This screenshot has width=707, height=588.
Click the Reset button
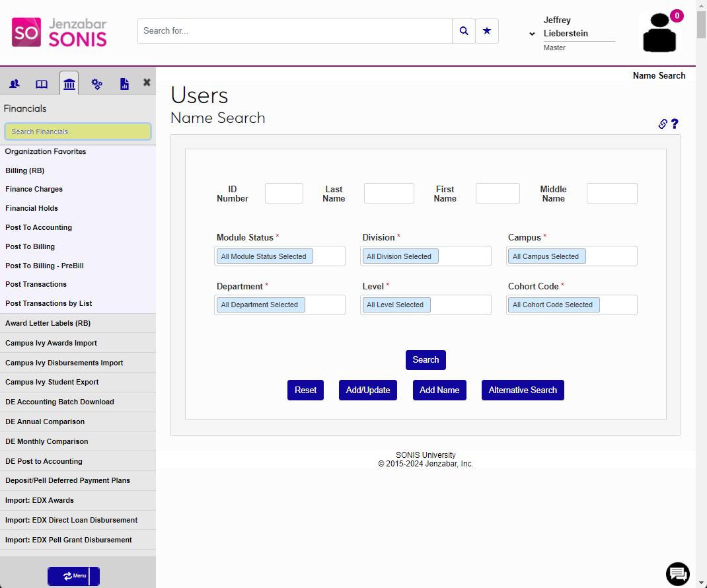305,390
